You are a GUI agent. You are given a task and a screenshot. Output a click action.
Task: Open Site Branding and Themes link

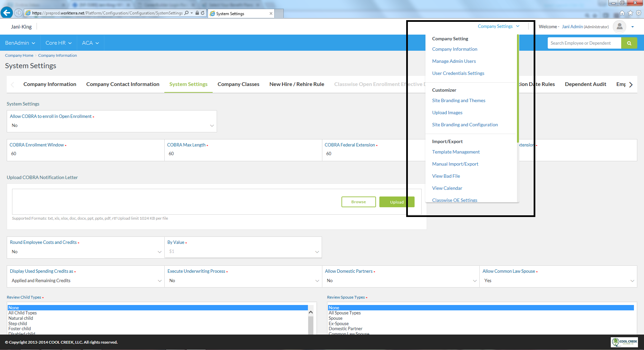click(459, 100)
